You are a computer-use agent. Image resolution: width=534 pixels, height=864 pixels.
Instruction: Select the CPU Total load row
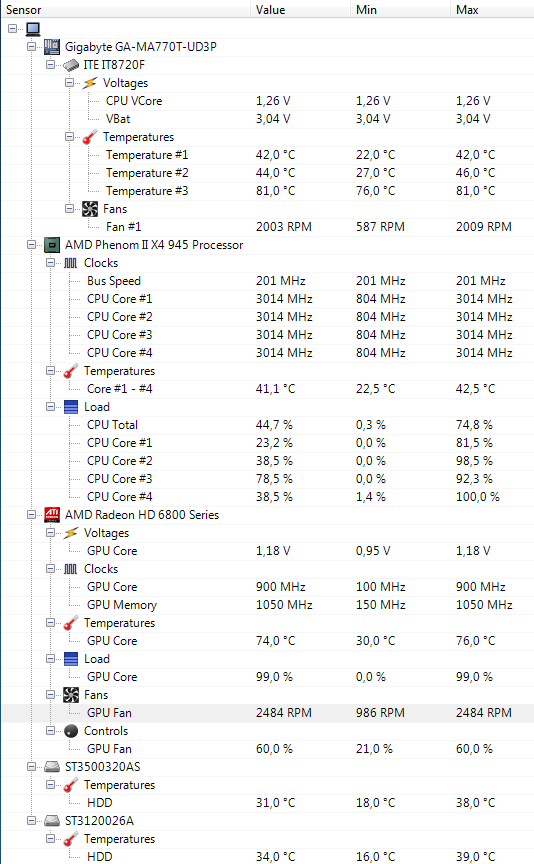[x=267, y=425]
